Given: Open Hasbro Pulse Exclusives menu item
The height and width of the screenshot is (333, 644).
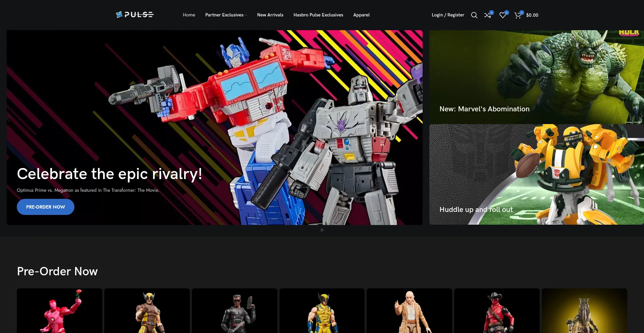Looking at the screenshot, I should coord(318,15).
